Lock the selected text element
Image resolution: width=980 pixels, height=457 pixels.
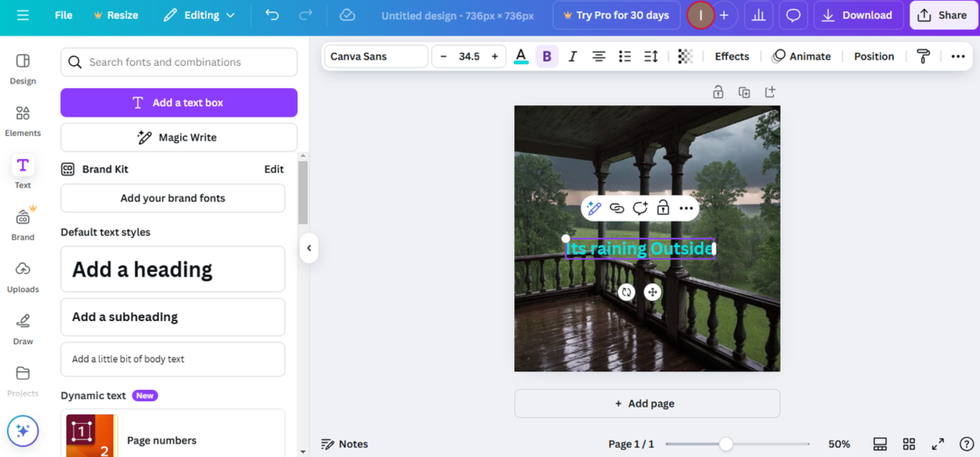click(663, 208)
